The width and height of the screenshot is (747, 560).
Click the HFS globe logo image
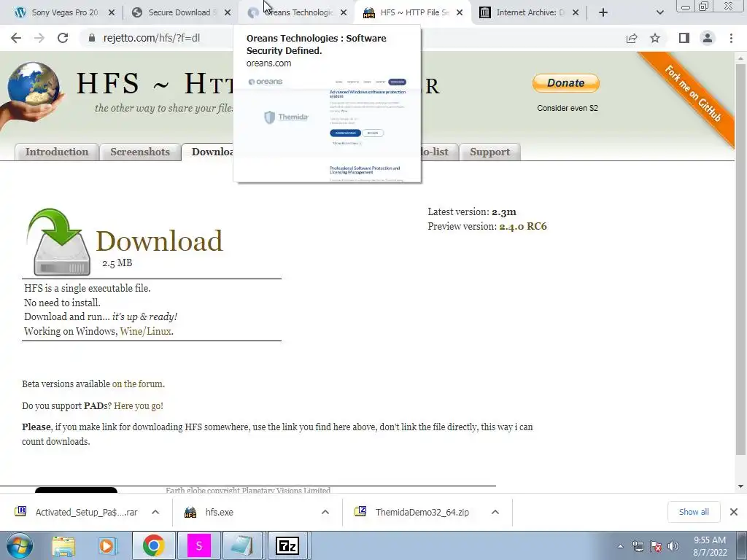tap(32, 94)
